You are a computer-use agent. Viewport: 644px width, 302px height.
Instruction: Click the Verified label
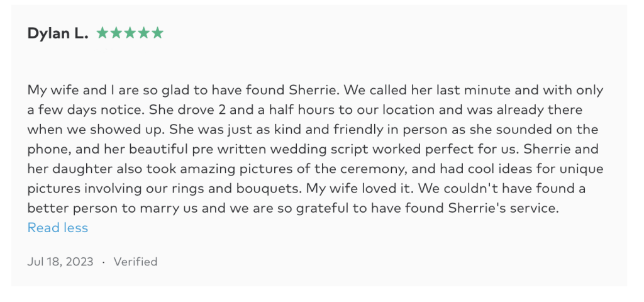[x=135, y=262]
